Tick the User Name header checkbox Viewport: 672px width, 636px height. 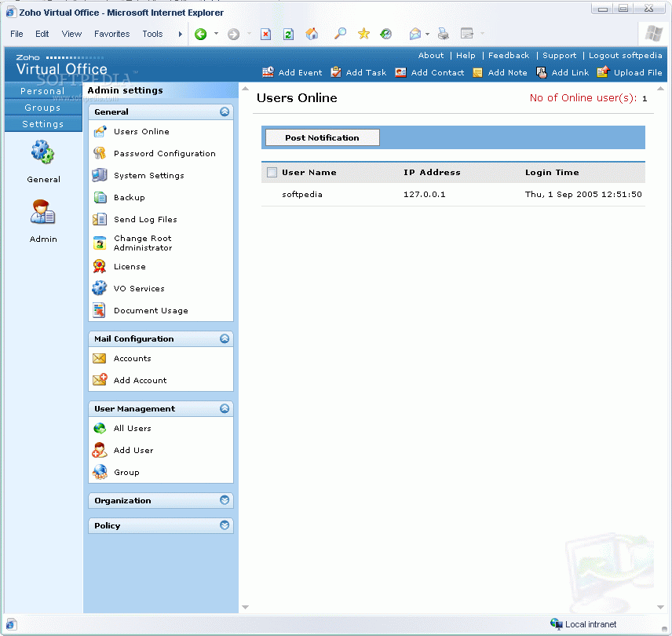tap(272, 172)
